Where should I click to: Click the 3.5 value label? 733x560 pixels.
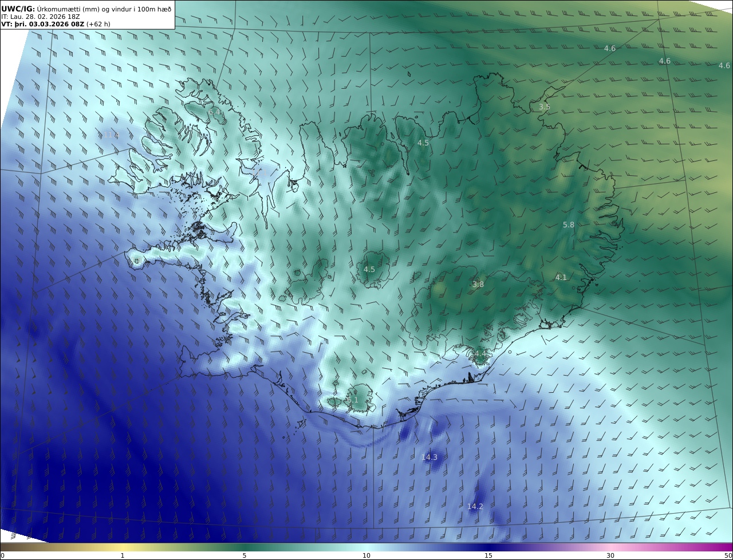point(545,107)
